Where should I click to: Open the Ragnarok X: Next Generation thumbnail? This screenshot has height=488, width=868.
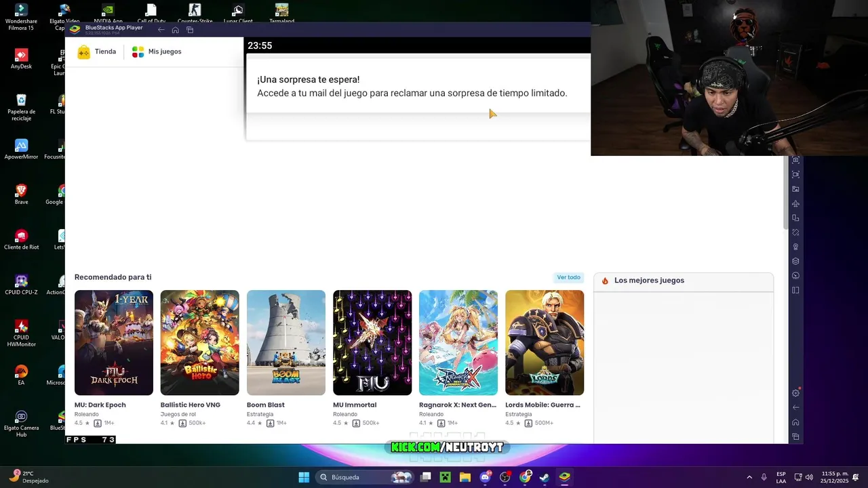click(458, 342)
